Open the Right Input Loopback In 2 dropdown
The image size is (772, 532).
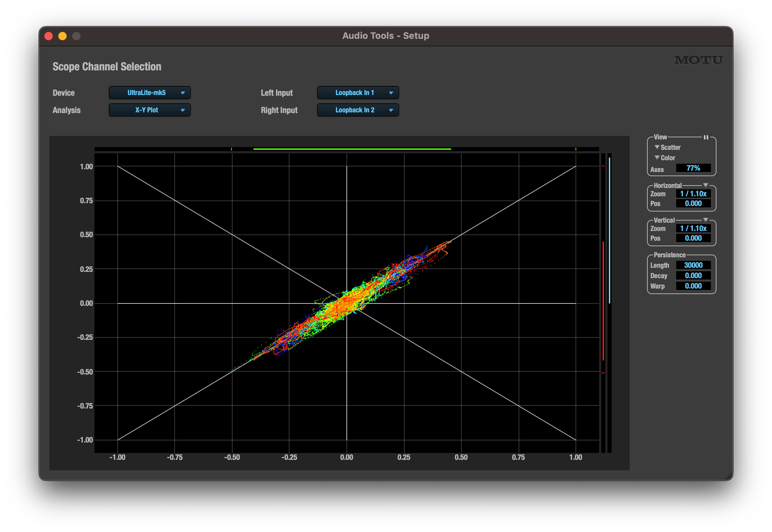(358, 110)
